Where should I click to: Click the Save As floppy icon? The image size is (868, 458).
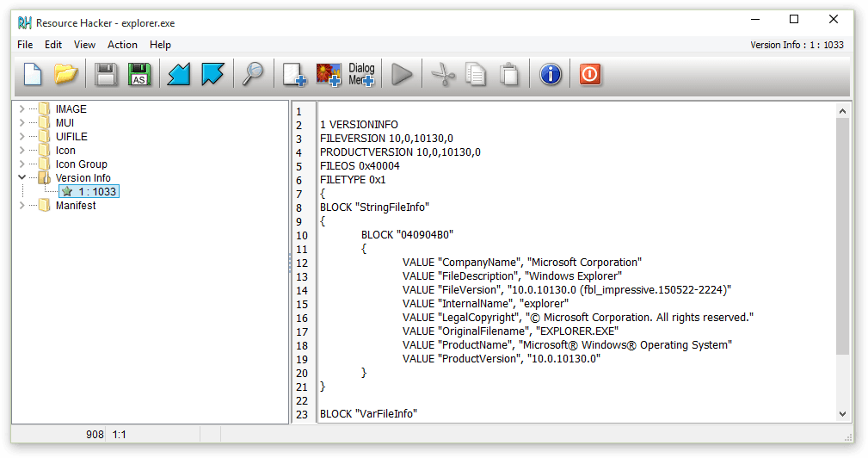coord(139,74)
